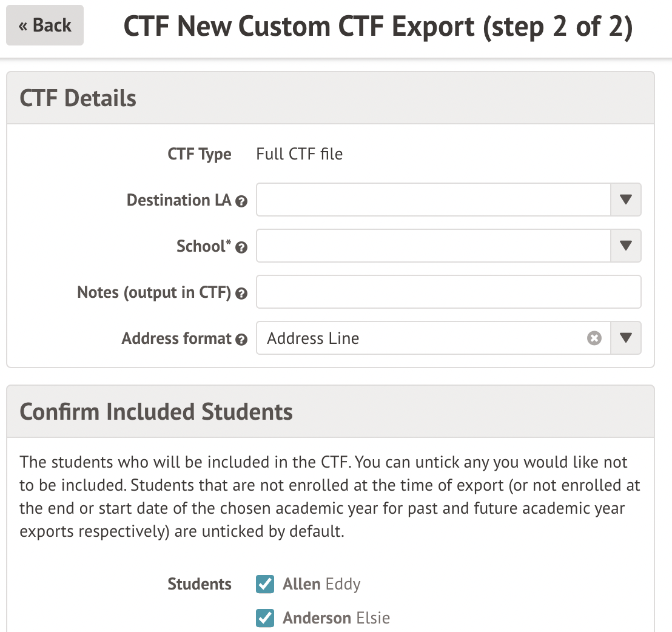Click the CTF Details section header
This screenshot has height=632, width=672.
(78, 98)
